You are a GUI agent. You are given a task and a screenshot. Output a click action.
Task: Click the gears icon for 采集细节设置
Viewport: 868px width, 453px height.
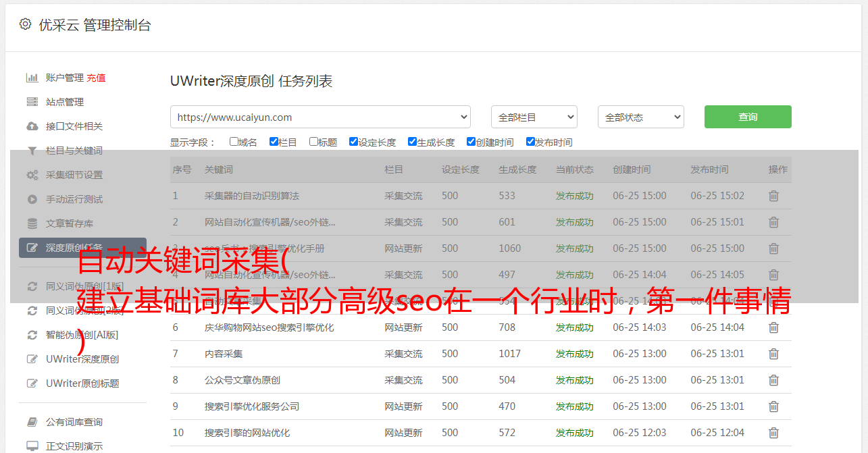tap(32, 175)
